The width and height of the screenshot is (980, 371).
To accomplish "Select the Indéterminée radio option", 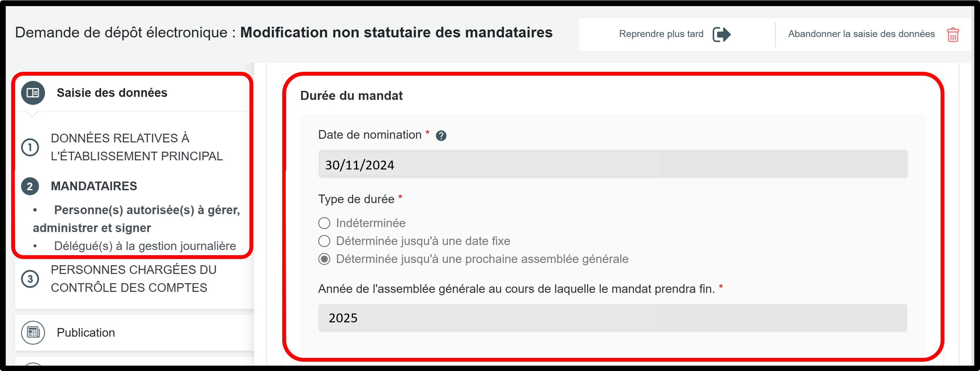I will coord(324,223).
